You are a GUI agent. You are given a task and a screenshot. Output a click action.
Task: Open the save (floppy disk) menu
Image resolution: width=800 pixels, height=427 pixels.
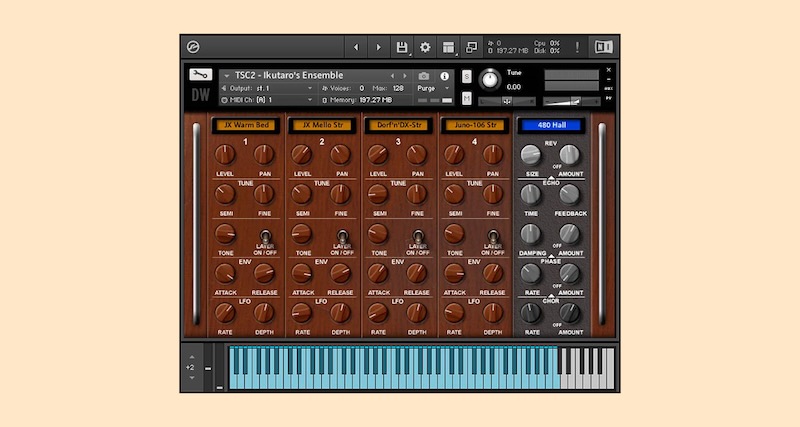402,47
